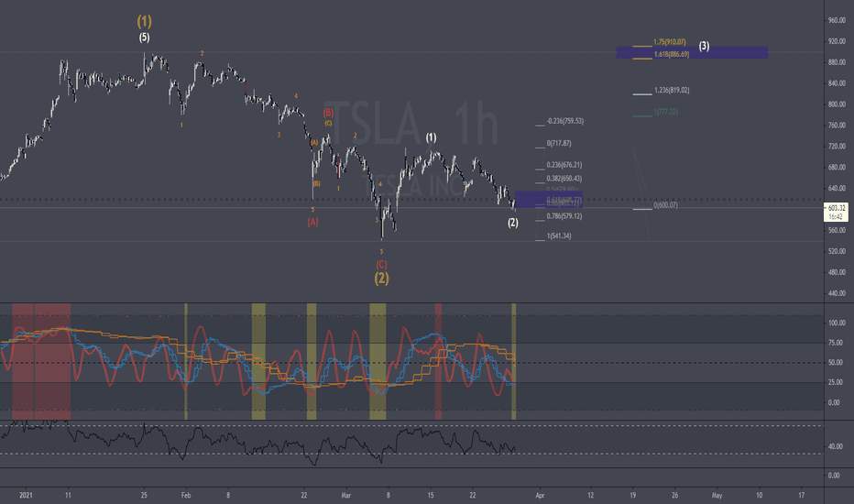
Task: Click the 25.00 oscillator scale label
Action: pos(835,382)
